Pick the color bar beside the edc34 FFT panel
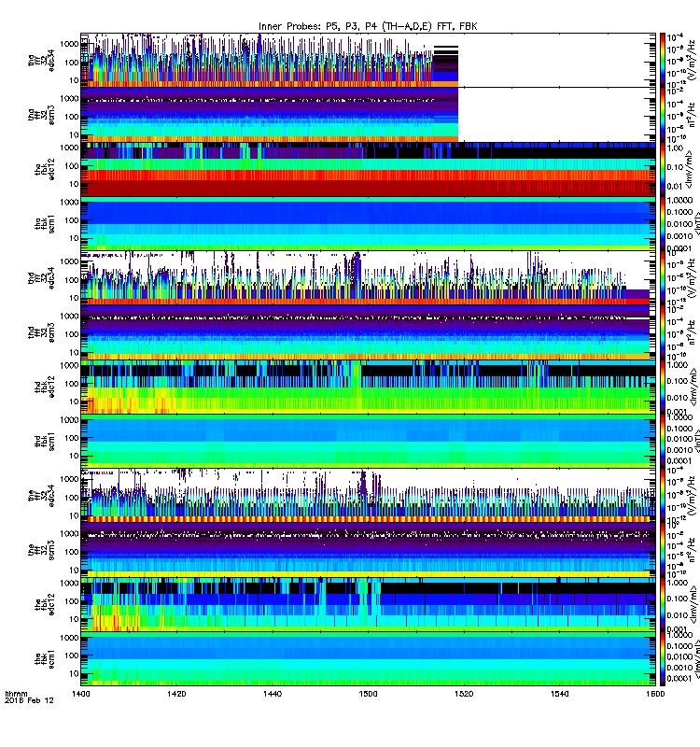700x747 pixels. click(662, 496)
